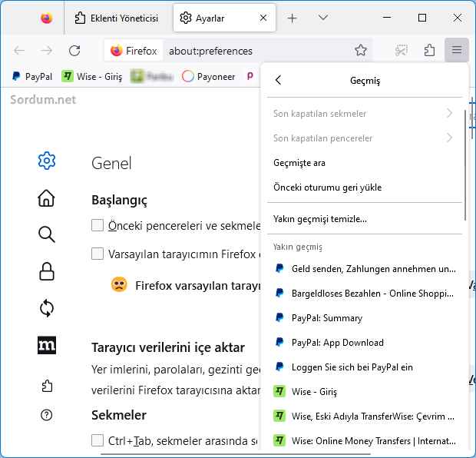Open Wise, Eski Adıyla TransferWise history entry
The width and height of the screenshot is (476, 458).
tap(364, 417)
